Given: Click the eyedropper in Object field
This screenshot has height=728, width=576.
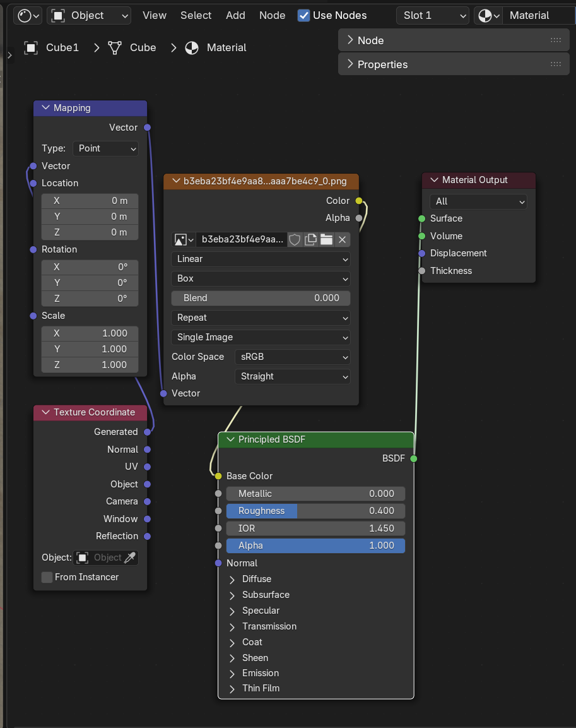Looking at the screenshot, I should (x=129, y=558).
